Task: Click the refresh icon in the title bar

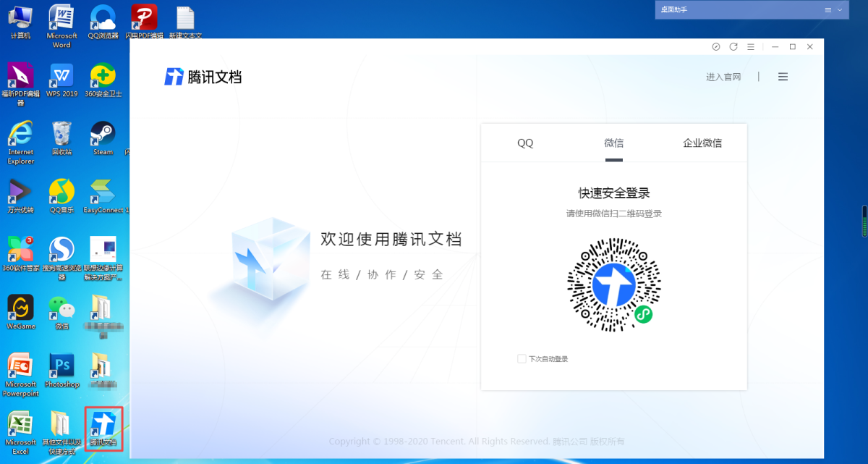Action: coord(733,46)
